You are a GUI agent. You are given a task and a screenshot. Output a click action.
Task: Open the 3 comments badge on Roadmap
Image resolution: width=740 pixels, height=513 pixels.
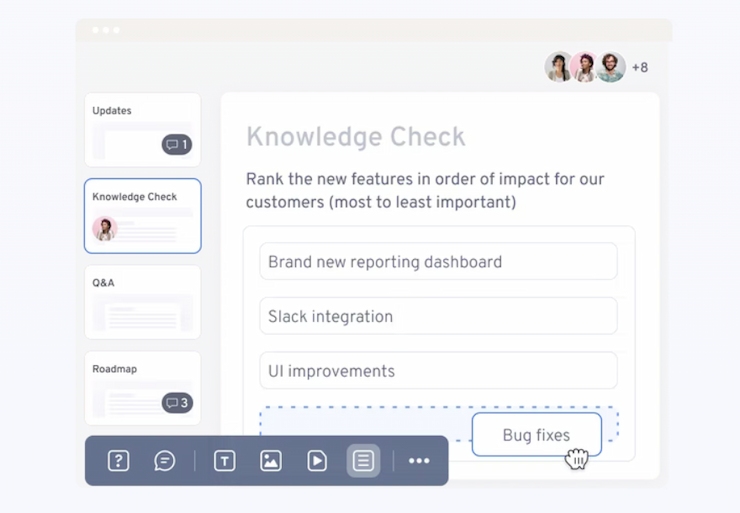177,403
